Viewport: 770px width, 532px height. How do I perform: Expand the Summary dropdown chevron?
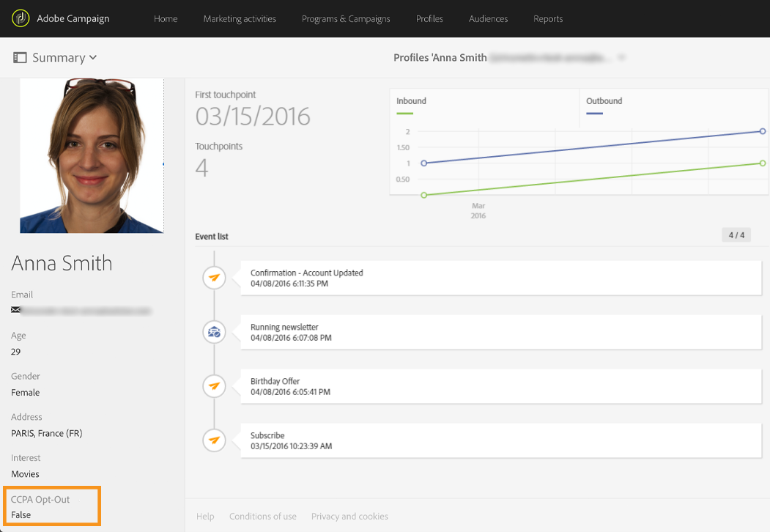point(93,58)
